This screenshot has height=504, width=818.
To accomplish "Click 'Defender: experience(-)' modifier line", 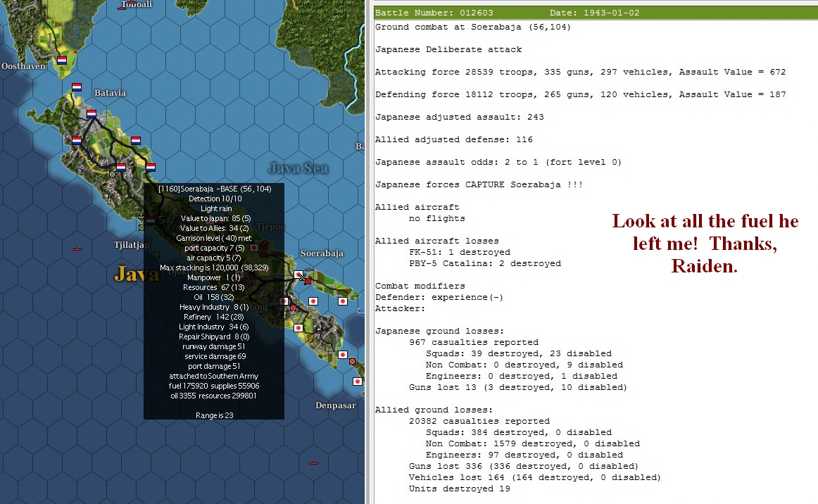I will click(439, 297).
